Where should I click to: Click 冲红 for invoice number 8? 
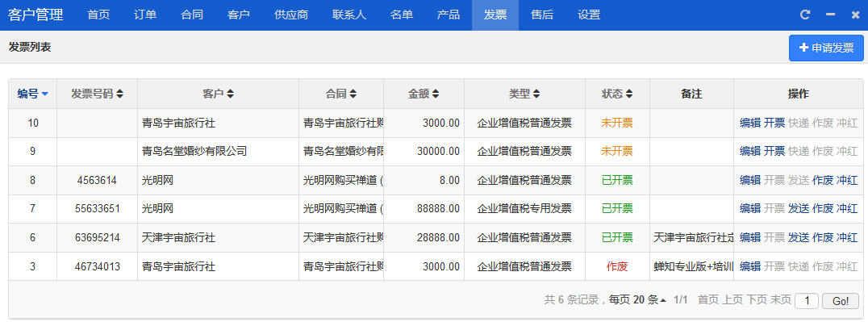pos(847,180)
